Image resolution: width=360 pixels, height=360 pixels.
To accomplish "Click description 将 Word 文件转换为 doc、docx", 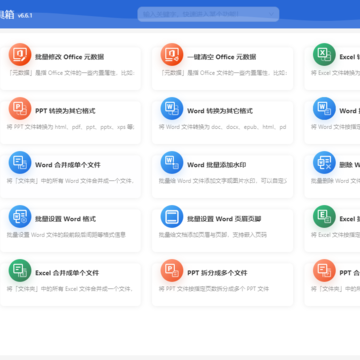I will (x=222, y=127).
